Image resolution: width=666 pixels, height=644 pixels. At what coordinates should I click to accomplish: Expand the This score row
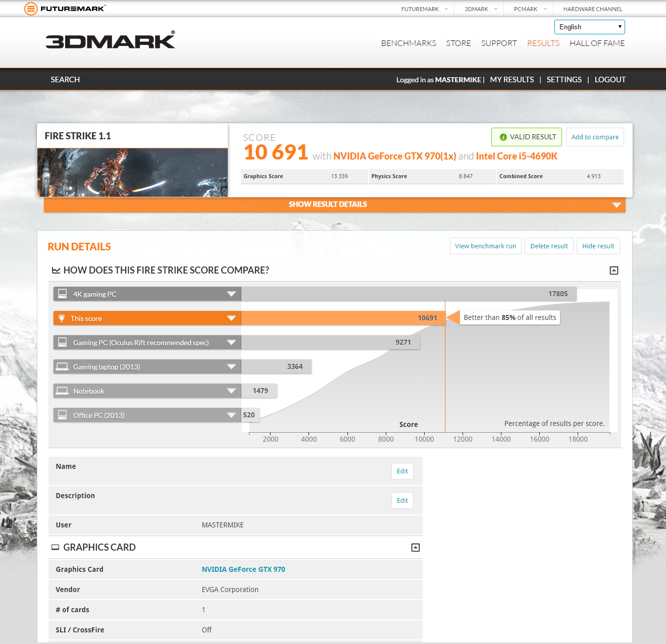click(231, 318)
